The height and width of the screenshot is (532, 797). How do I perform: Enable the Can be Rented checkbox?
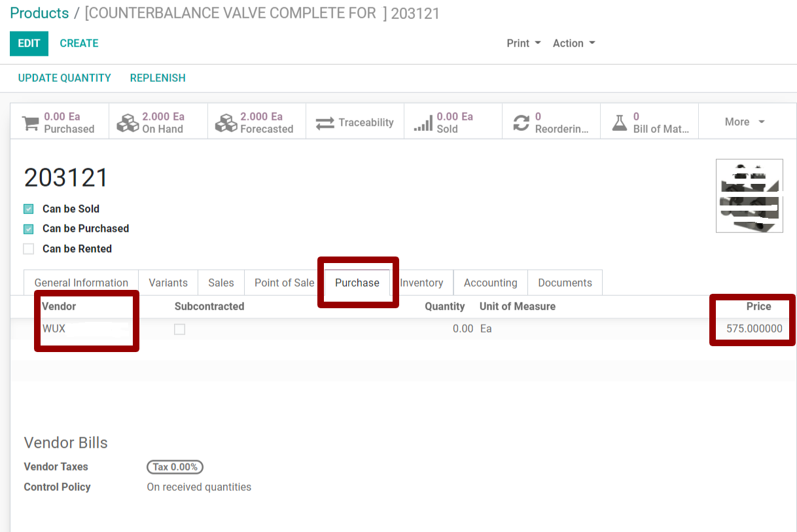click(x=29, y=249)
